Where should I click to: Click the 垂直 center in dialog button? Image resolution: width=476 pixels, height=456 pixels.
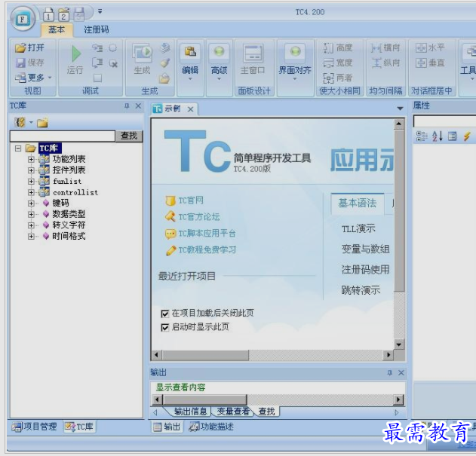click(430, 63)
